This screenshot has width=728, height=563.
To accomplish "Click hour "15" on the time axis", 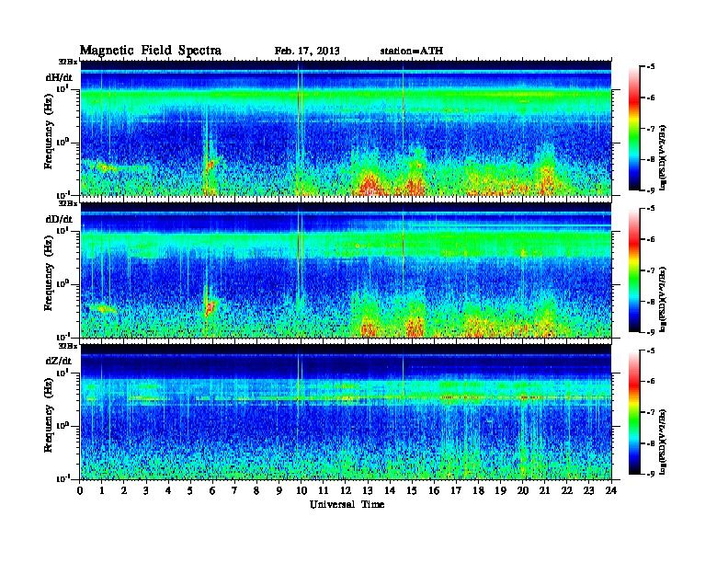I will 412,490.
